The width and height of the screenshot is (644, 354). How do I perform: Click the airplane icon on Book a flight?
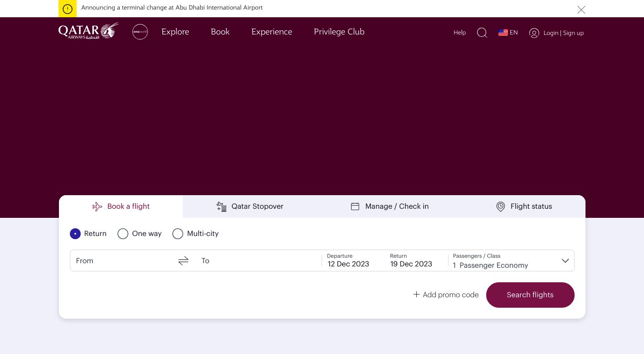pos(98,206)
